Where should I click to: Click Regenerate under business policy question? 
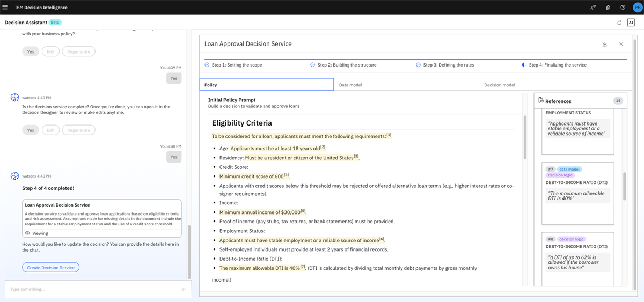click(x=79, y=51)
